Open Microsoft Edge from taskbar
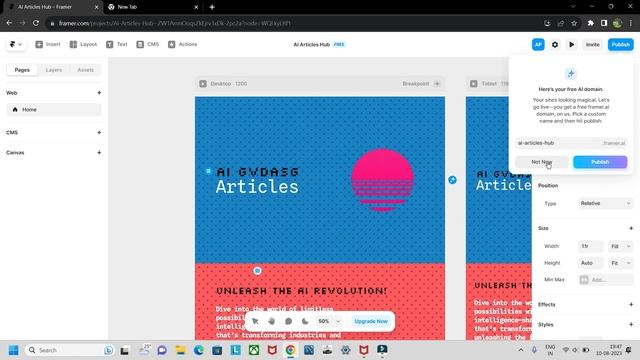640x360 pixels. tap(199, 350)
